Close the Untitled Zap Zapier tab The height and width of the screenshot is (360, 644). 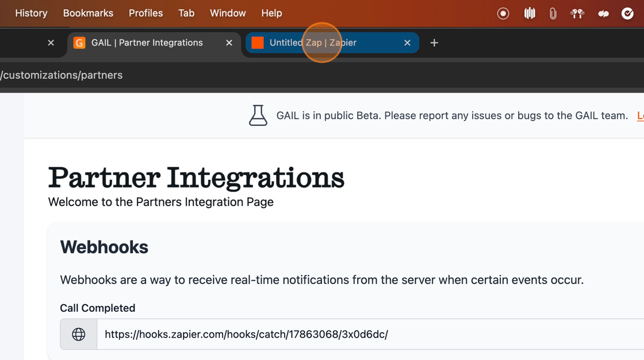pos(407,43)
